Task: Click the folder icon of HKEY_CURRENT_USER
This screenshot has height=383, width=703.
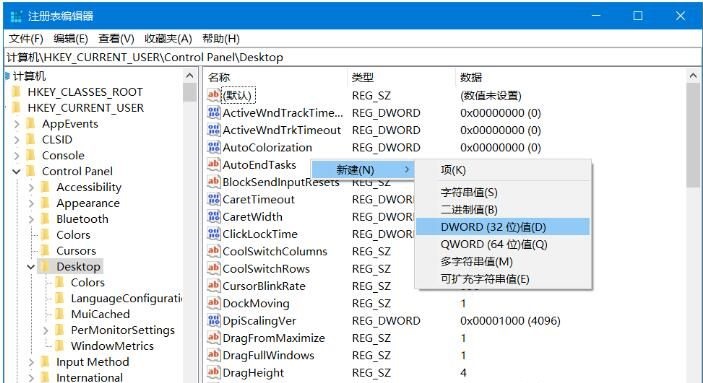Action: pyautogui.click(x=17, y=108)
